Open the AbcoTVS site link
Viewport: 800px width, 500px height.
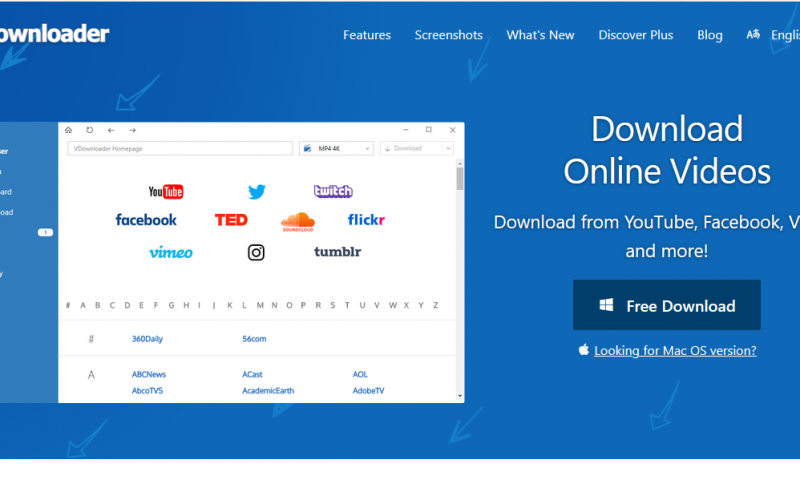tap(147, 391)
